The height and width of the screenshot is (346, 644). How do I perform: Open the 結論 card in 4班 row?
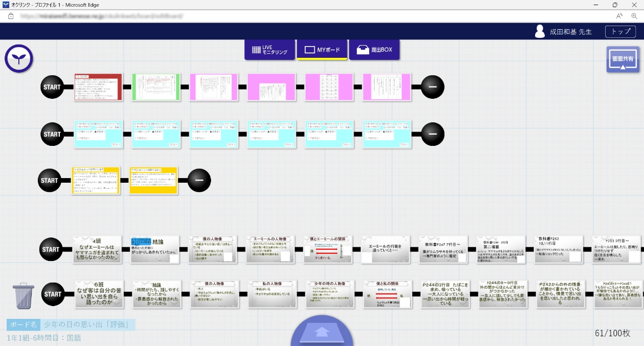(x=155, y=249)
